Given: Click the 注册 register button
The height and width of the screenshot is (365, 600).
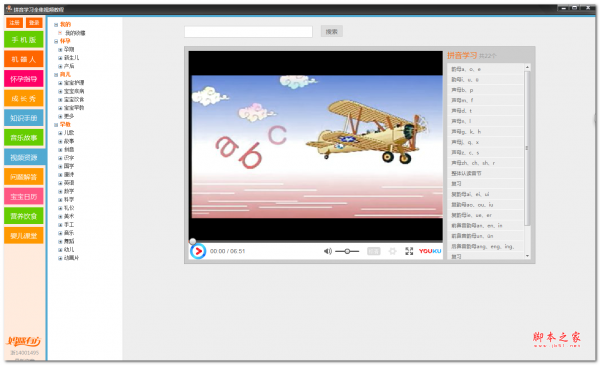Looking at the screenshot, I should click(15, 23).
